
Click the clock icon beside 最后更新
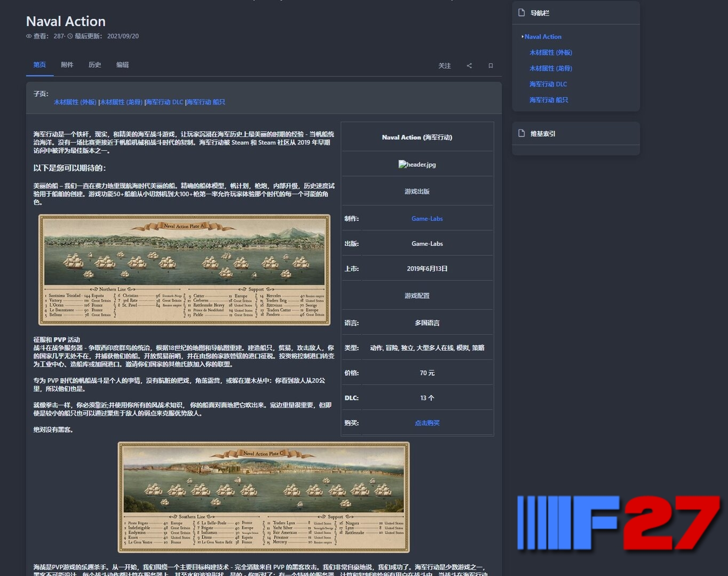pos(70,36)
